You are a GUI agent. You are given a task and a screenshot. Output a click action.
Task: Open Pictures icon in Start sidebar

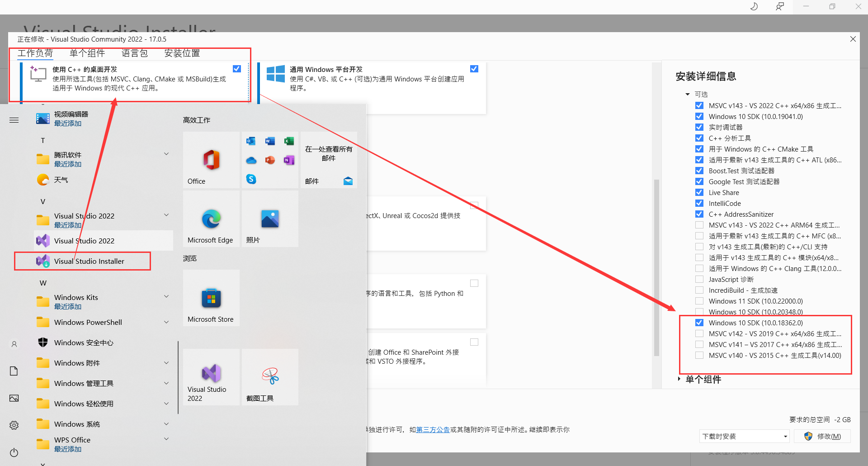14,398
